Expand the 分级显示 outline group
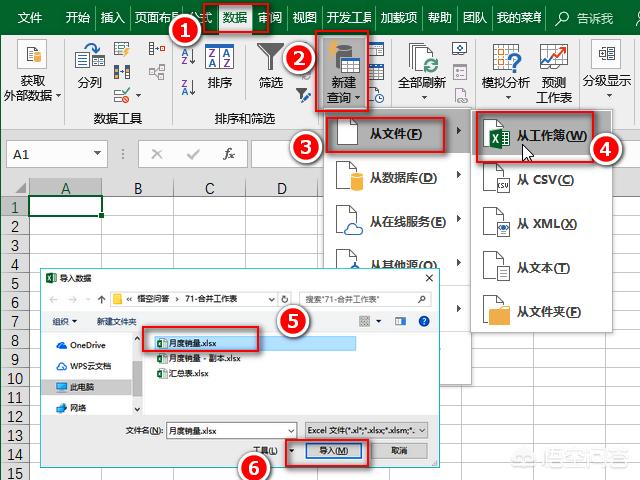The height and width of the screenshot is (480, 640). pyautogui.click(x=607, y=69)
